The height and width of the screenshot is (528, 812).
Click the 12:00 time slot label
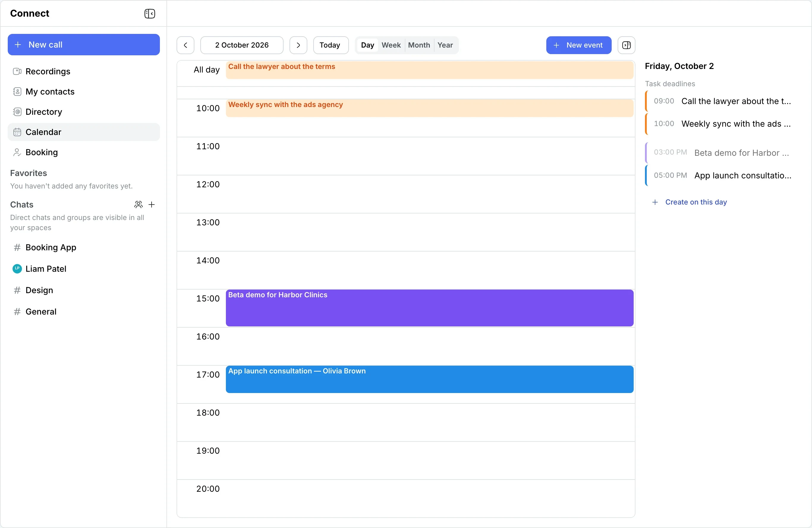click(208, 185)
